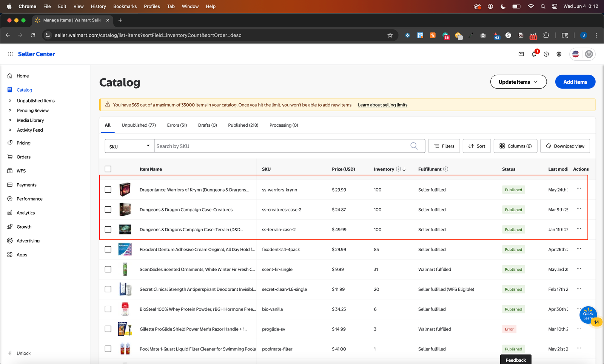
Task: Open the Feedback button
Action: point(516,360)
